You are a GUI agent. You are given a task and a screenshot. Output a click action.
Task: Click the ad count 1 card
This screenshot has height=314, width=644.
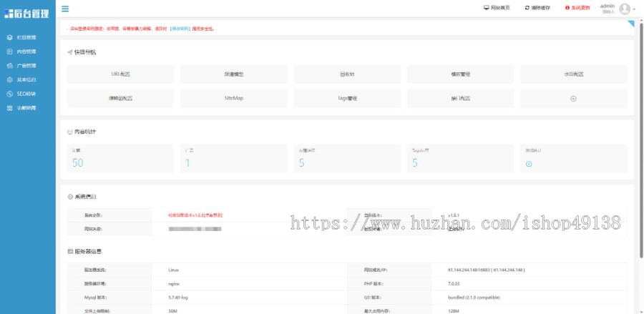(x=234, y=159)
